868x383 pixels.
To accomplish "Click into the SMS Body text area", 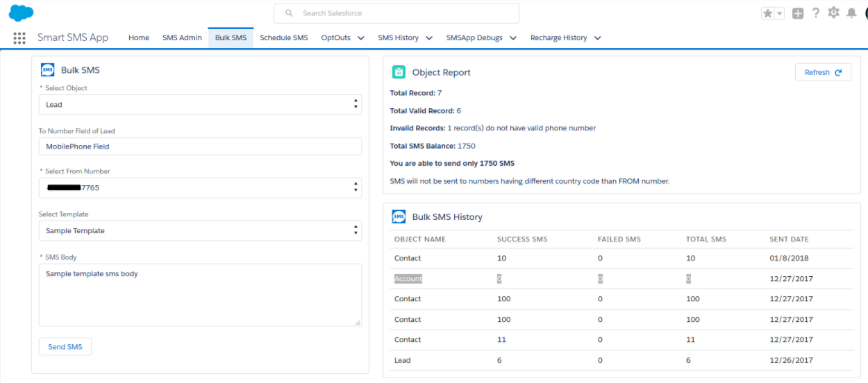I will pos(200,295).
